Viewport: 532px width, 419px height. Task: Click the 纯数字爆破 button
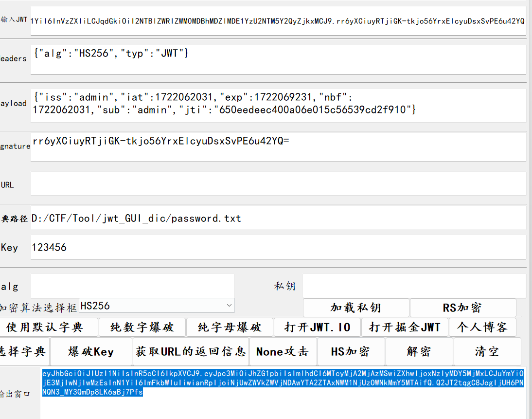142,327
